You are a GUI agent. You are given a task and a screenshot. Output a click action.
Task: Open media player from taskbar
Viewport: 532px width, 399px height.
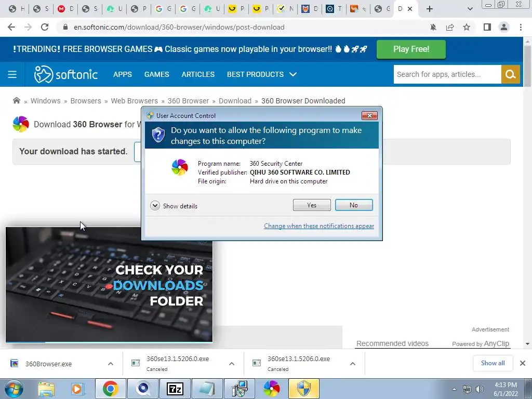[77, 389]
